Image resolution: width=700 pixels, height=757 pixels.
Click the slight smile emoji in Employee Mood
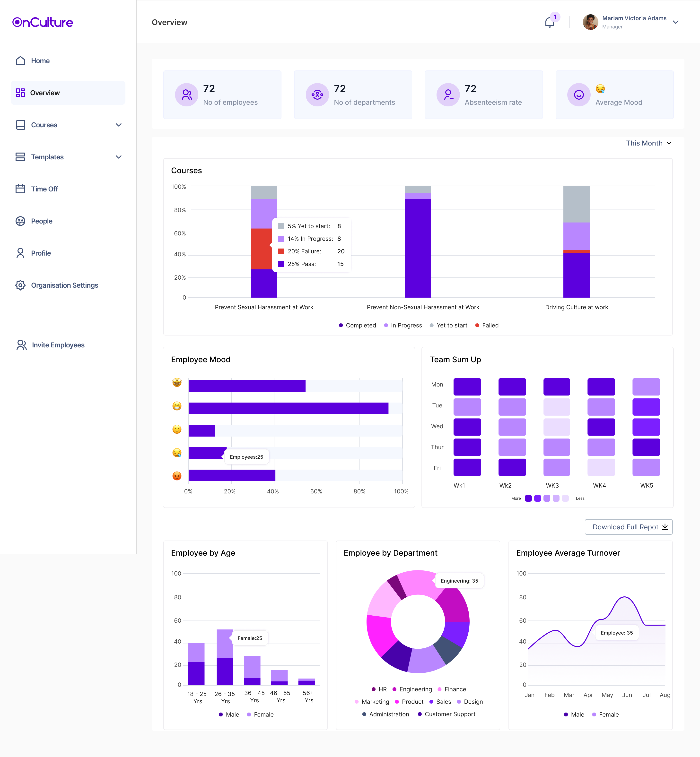coord(177,430)
